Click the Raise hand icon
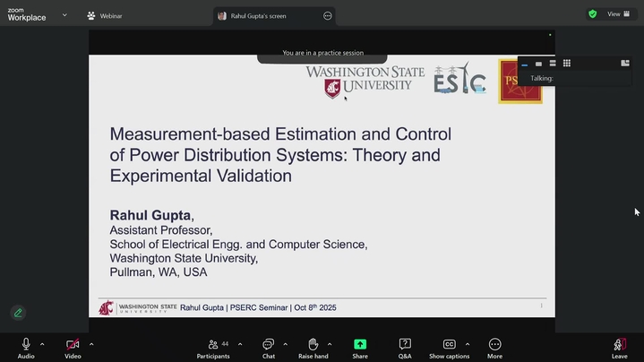The image size is (644, 362). click(x=313, y=345)
